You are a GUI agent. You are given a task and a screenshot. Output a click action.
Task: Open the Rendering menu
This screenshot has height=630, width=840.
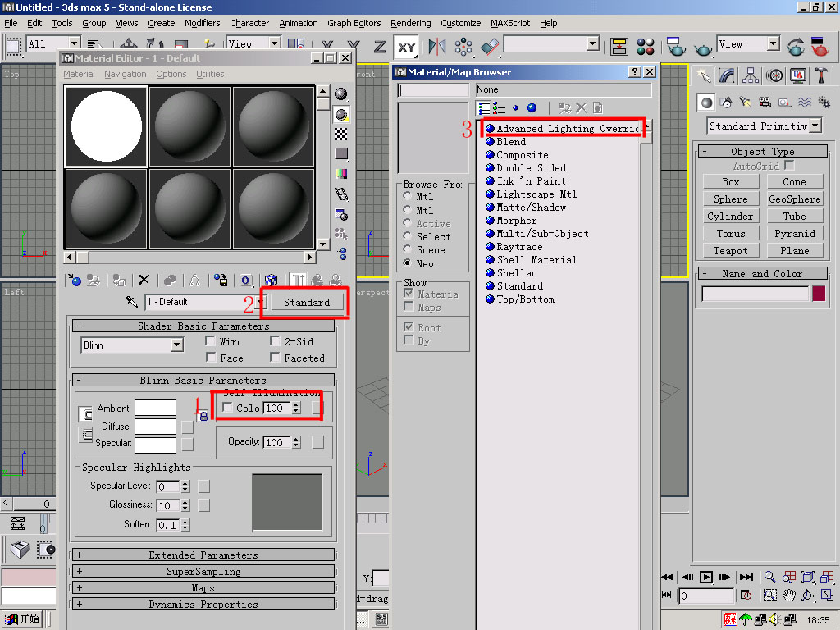[x=410, y=23]
